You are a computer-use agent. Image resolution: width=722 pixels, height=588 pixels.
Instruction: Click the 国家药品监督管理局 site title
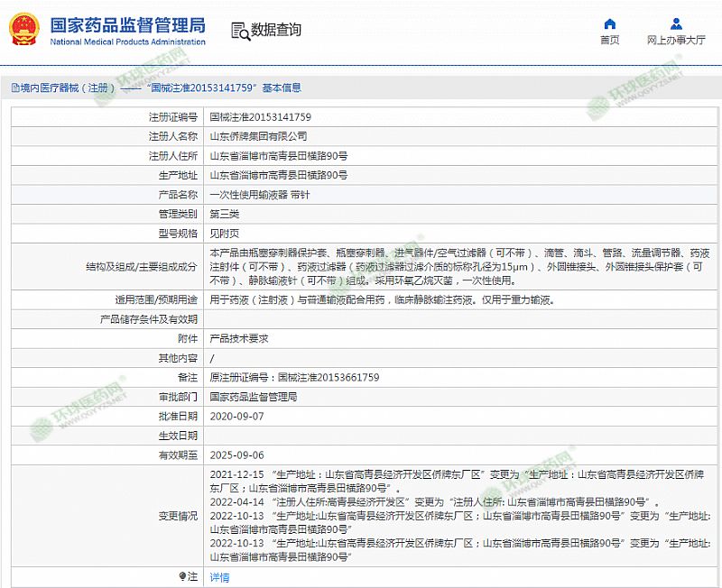127,24
